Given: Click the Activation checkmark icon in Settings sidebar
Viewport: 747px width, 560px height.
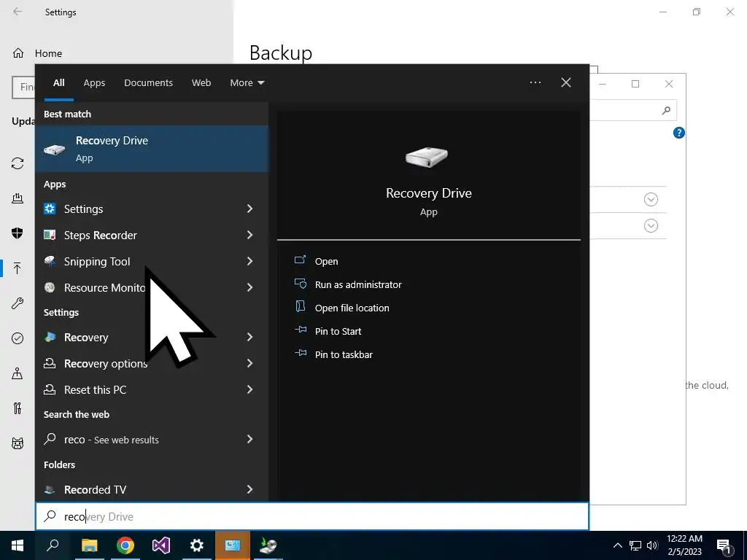Looking at the screenshot, I should tap(18, 338).
